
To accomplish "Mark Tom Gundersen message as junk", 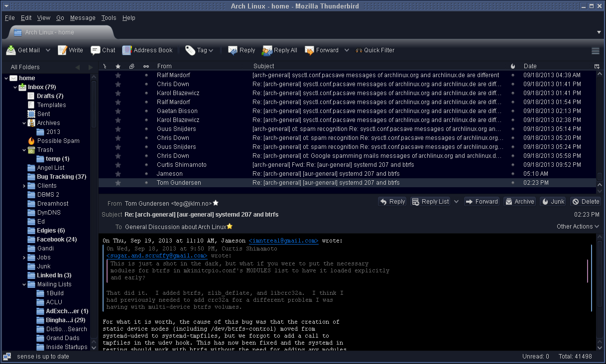I will click(x=513, y=183).
